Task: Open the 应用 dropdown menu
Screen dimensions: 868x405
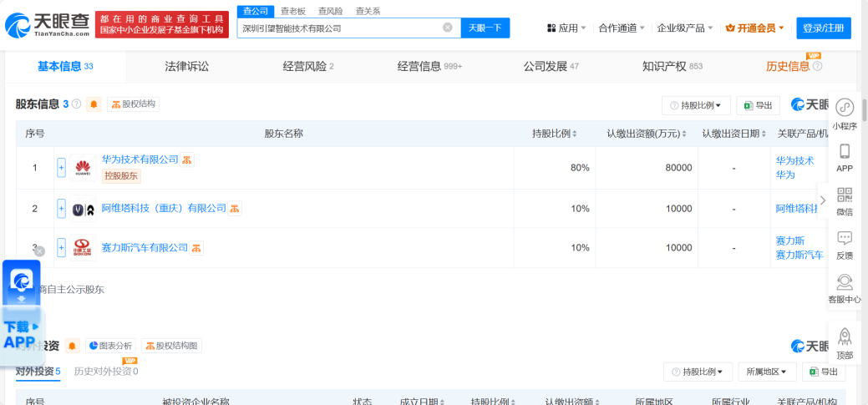Action: click(x=566, y=28)
